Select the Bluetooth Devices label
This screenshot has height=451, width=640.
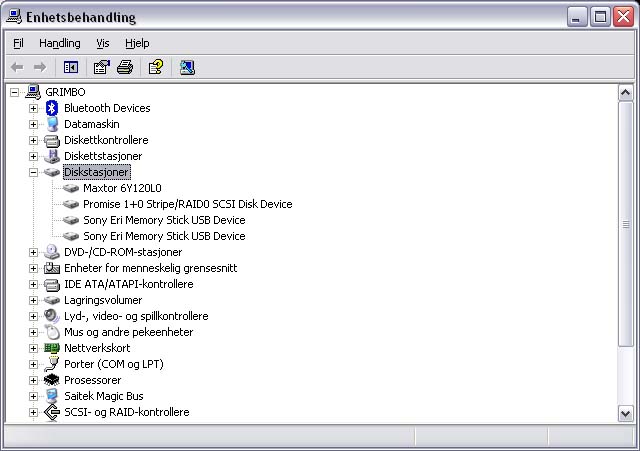(107, 108)
